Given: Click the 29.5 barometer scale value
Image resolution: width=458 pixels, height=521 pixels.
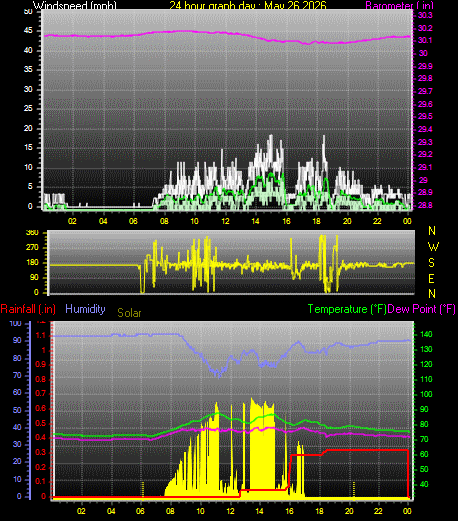Looking at the screenshot, I should click(x=425, y=116).
